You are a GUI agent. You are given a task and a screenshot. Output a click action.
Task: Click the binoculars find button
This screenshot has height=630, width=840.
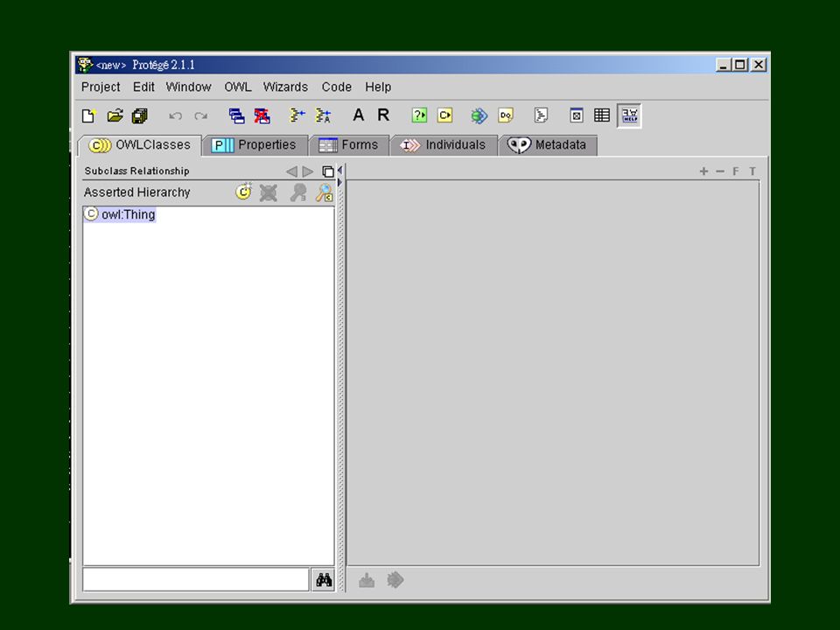pos(324,579)
